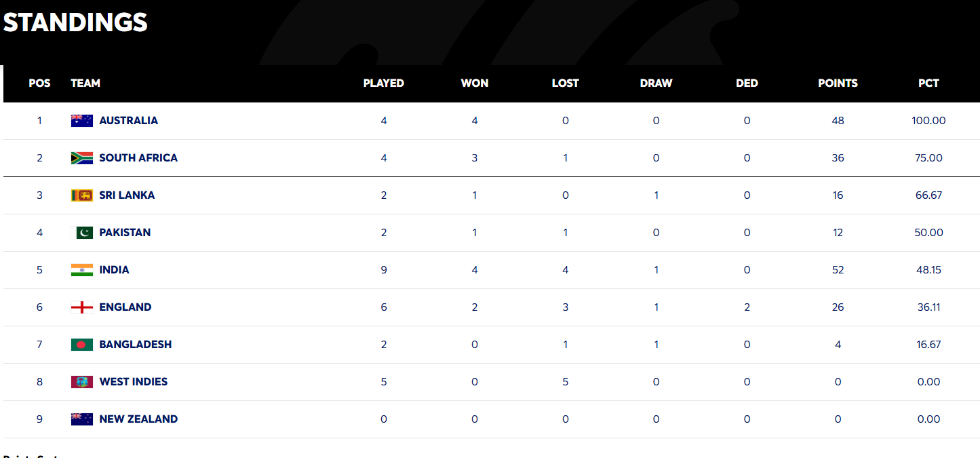The width and height of the screenshot is (980, 458).
Task: Select the India team name
Action: click(114, 270)
